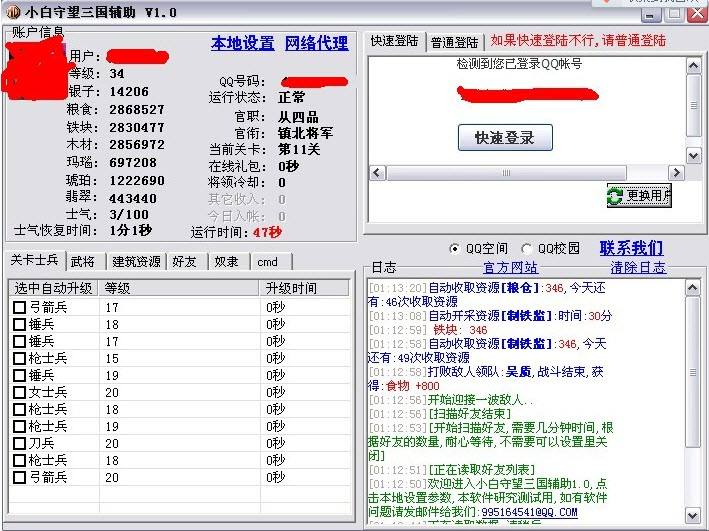Check the level 18 锤兵 checkbox
Screen dimensions: 709x531
pyautogui.click(x=19, y=324)
